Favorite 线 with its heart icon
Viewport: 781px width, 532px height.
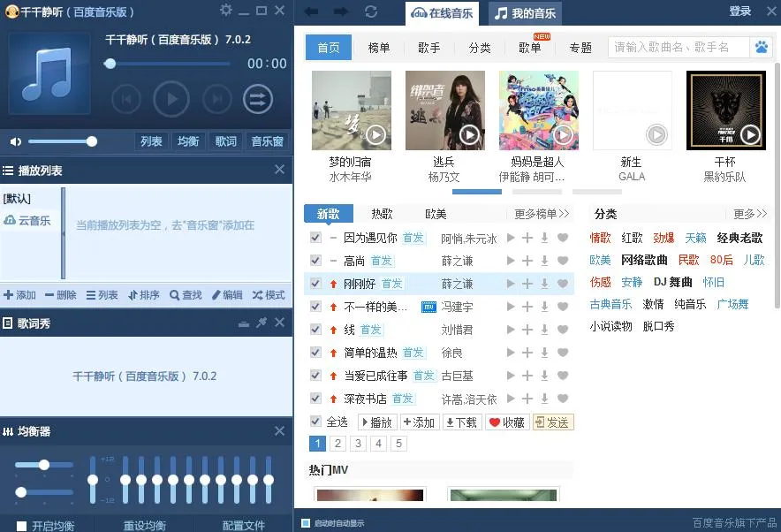coord(563,330)
